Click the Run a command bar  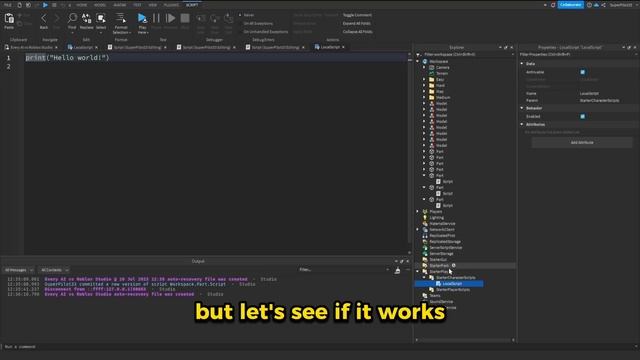point(318,347)
